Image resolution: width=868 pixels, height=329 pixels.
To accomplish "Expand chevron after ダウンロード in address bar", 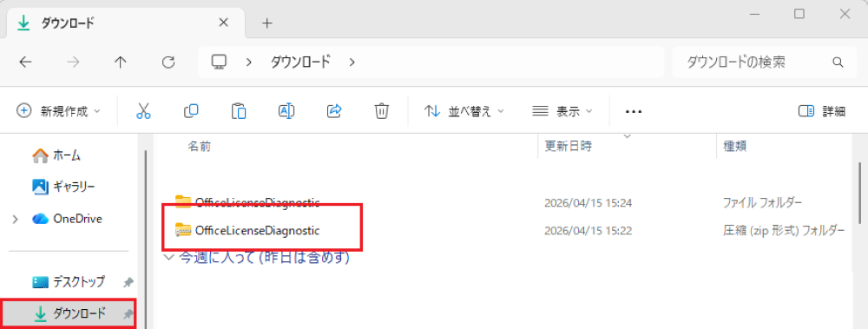I will pos(352,62).
